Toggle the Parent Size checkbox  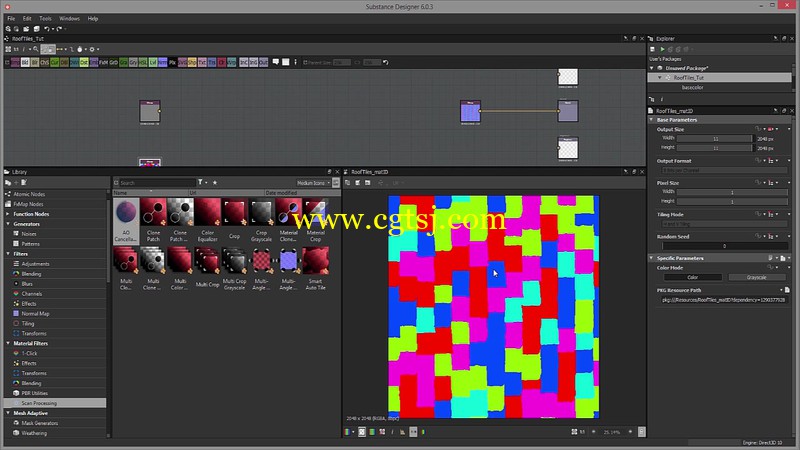pos(305,62)
